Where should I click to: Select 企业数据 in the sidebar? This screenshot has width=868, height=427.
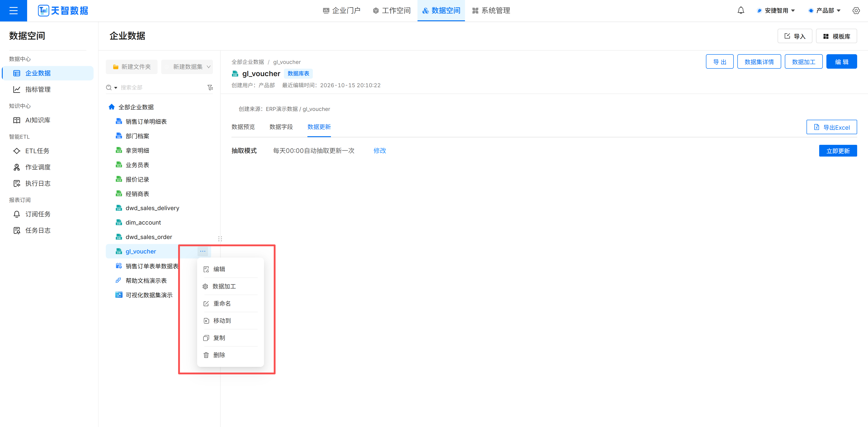[x=47, y=73]
